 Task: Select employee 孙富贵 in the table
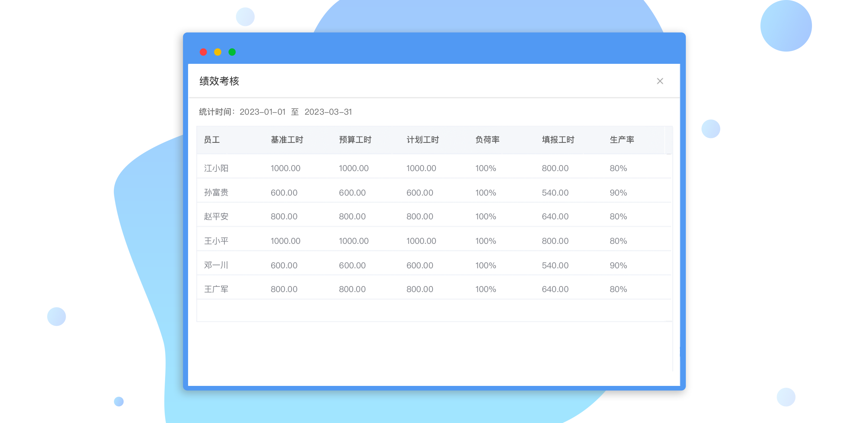(216, 192)
